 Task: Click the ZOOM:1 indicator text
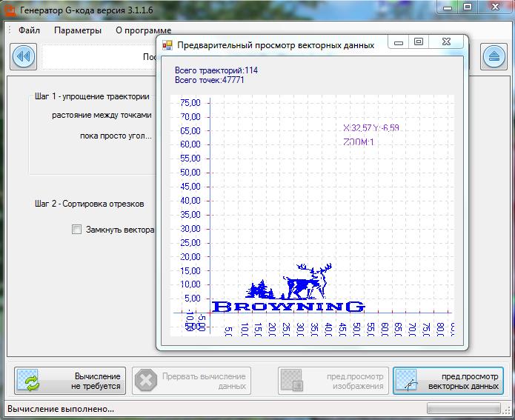[359, 142]
